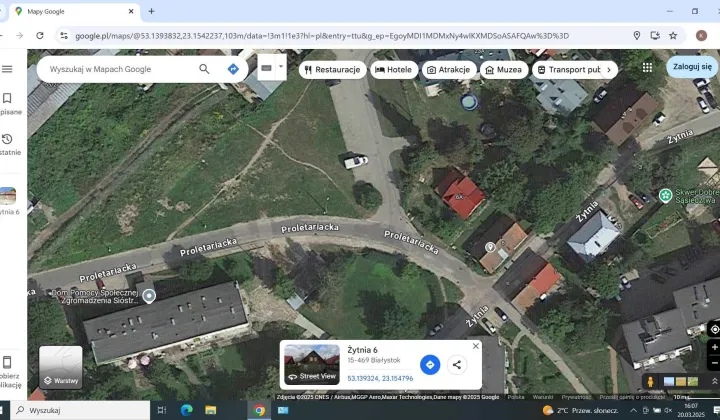The width and height of the screenshot is (720, 420).
Task: Open the Google Maps hamburger menu
Action: point(7,69)
